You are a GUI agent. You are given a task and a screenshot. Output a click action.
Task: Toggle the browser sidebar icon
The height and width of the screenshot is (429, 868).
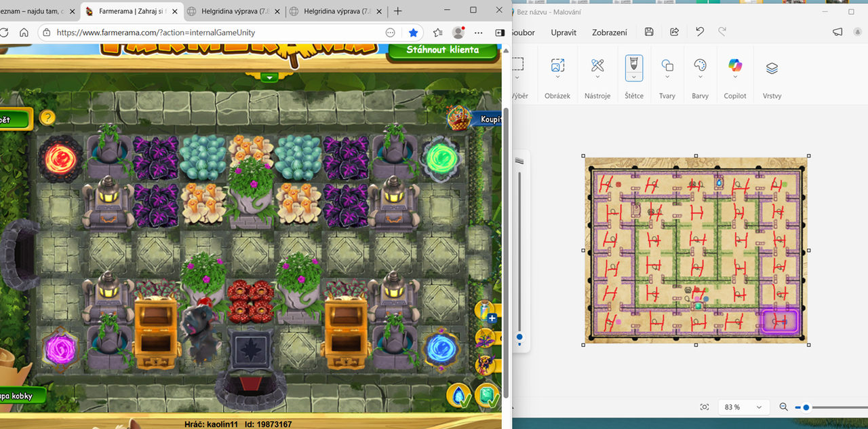coord(500,32)
